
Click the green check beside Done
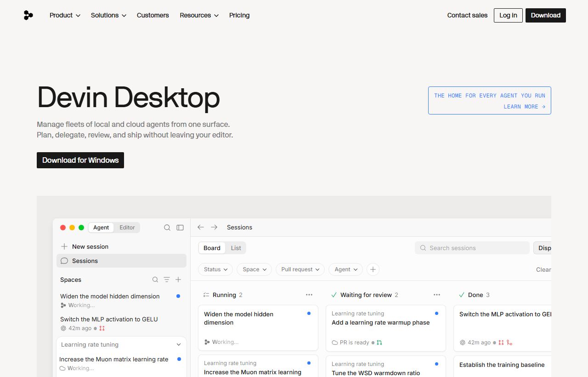[462, 295]
